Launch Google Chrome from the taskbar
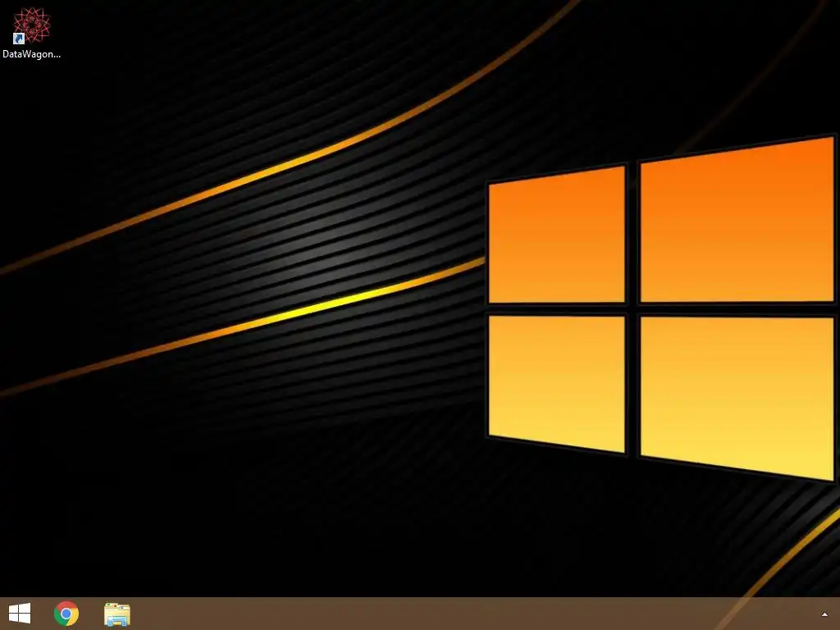The width and height of the screenshot is (840, 630). coord(66,614)
